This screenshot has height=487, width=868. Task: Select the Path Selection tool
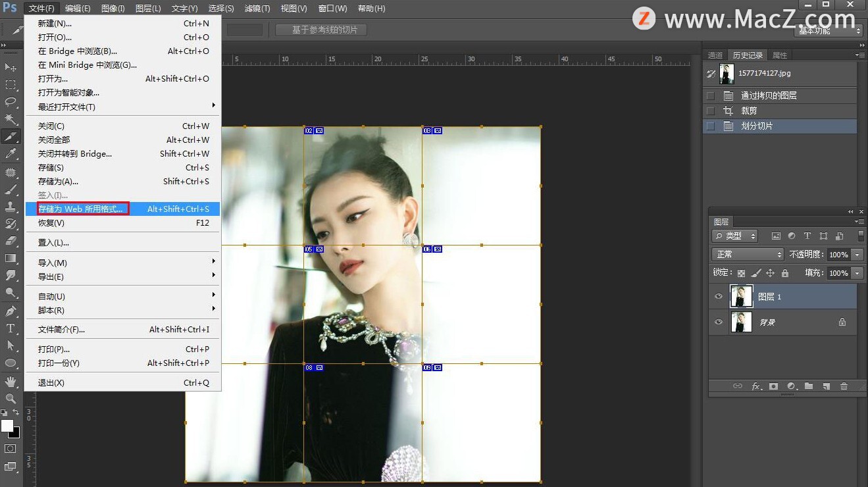(11, 346)
